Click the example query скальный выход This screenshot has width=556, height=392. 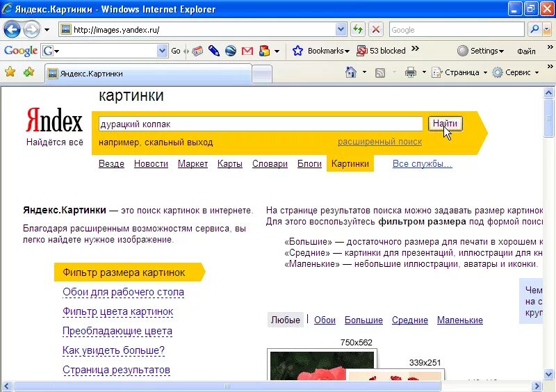point(179,142)
